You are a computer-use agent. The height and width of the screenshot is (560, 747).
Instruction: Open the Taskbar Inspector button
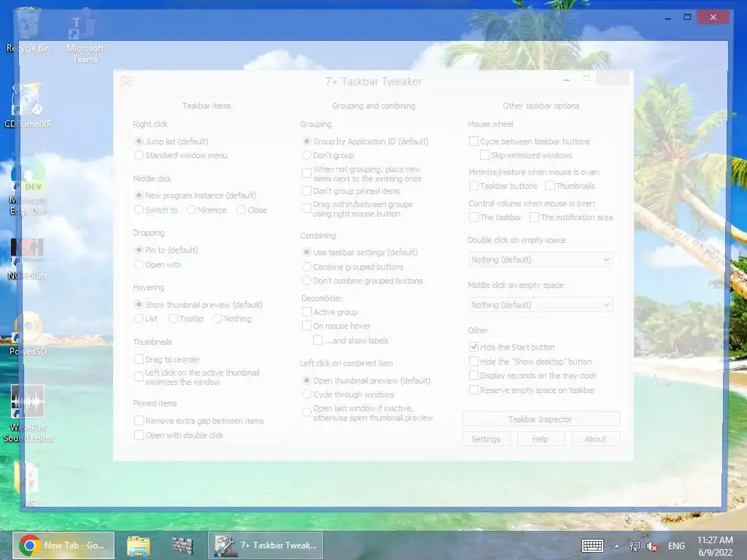click(541, 419)
